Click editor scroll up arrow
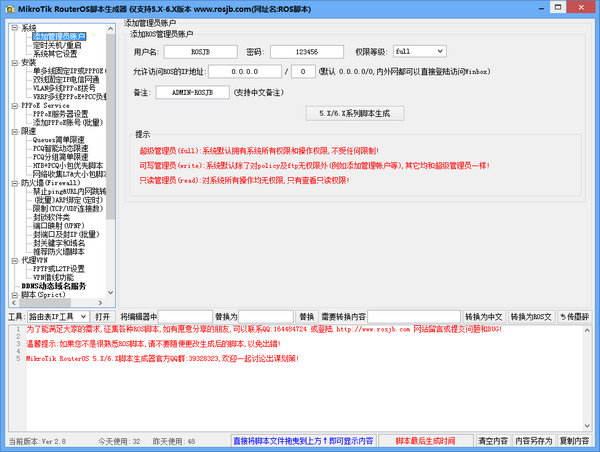Screen dimensions: 600x452 (587, 330)
